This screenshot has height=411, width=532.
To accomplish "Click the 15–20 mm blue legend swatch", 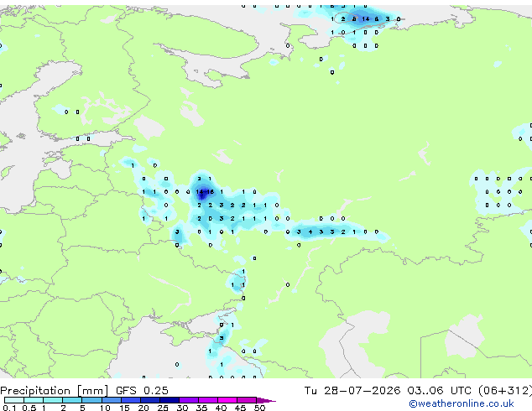I will point(130,400).
